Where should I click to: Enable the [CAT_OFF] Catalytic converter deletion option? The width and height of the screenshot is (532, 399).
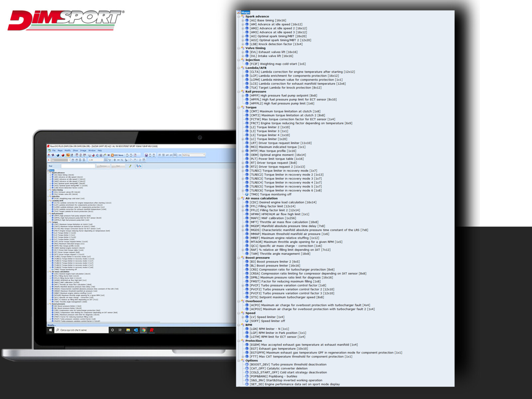tap(247, 368)
